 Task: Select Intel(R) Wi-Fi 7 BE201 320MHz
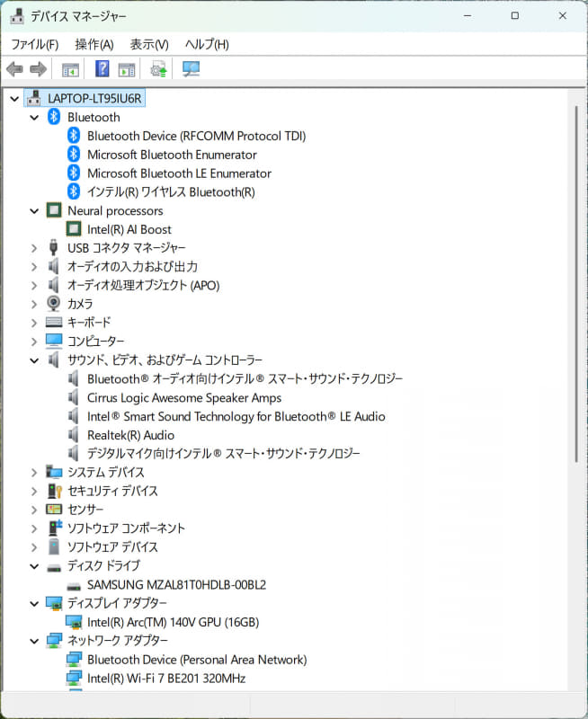coord(166,678)
